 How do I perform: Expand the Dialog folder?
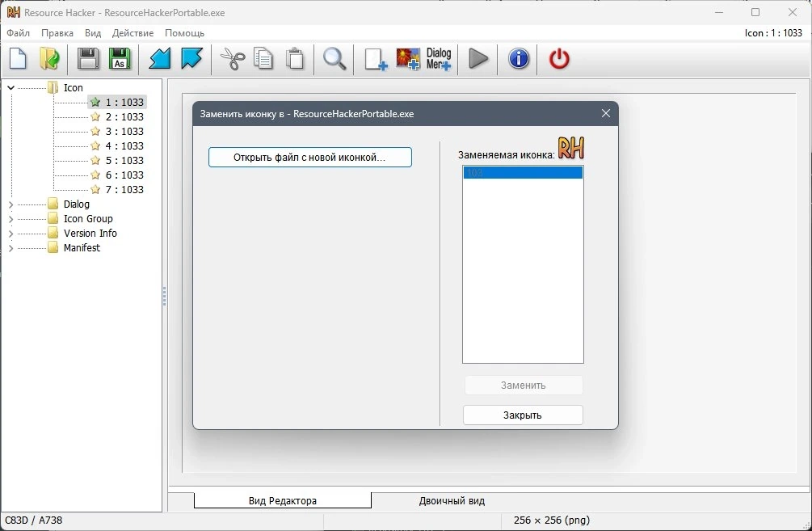tap(11, 204)
